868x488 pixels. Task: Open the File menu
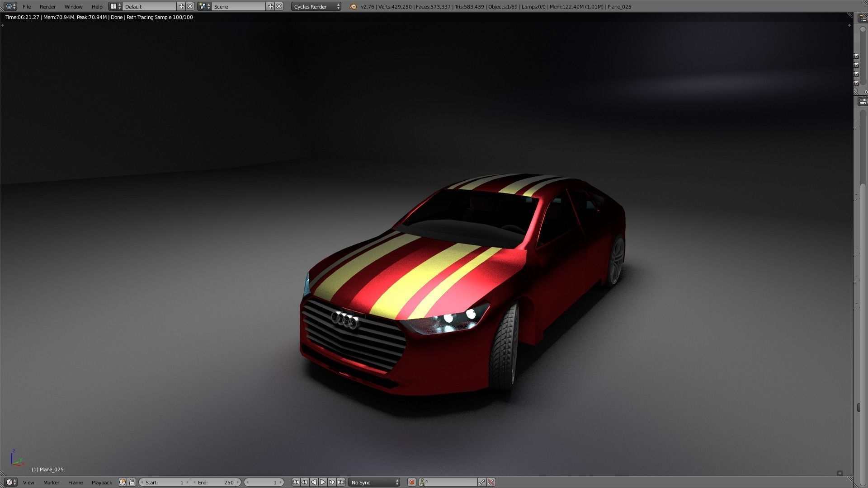point(27,6)
